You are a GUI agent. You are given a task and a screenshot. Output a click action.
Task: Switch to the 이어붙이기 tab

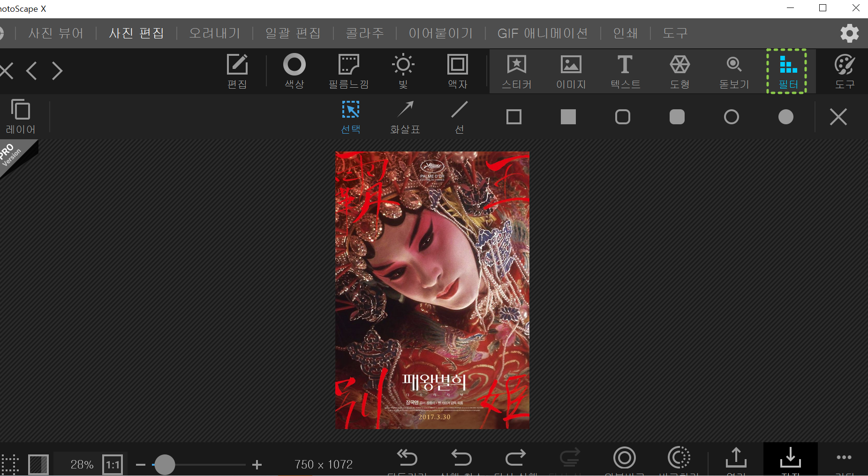[x=441, y=33]
